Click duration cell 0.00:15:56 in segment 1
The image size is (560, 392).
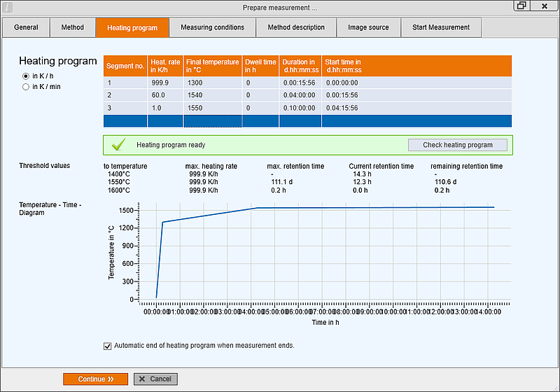point(300,83)
